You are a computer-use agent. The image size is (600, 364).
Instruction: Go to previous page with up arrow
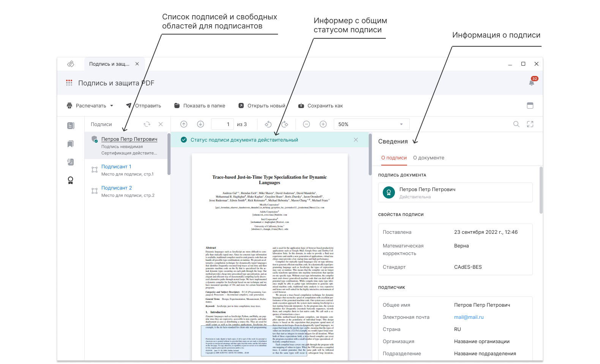[x=184, y=124]
